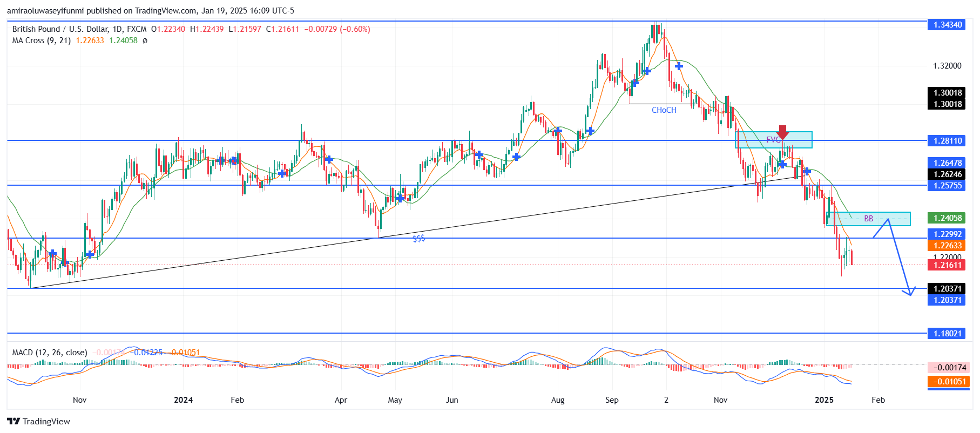Image resolution: width=980 pixels, height=433 pixels.
Task: Click the black 1.26246 price label
Action: 948,174
